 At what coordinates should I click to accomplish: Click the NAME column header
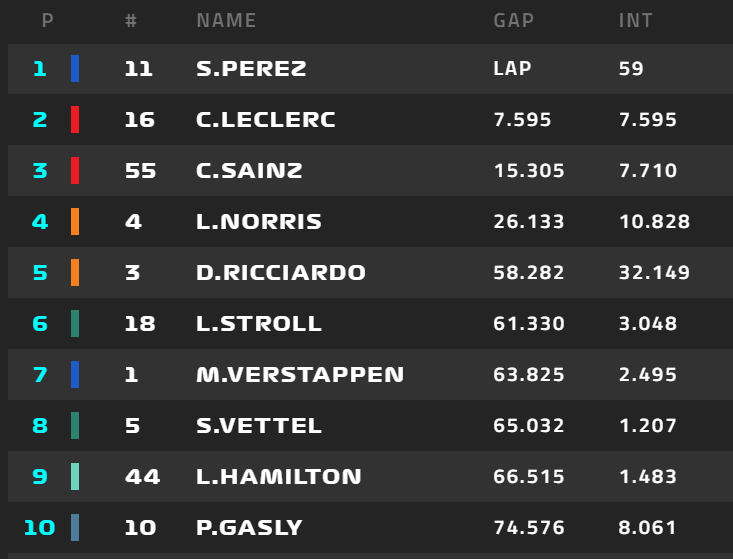click(x=226, y=21)
